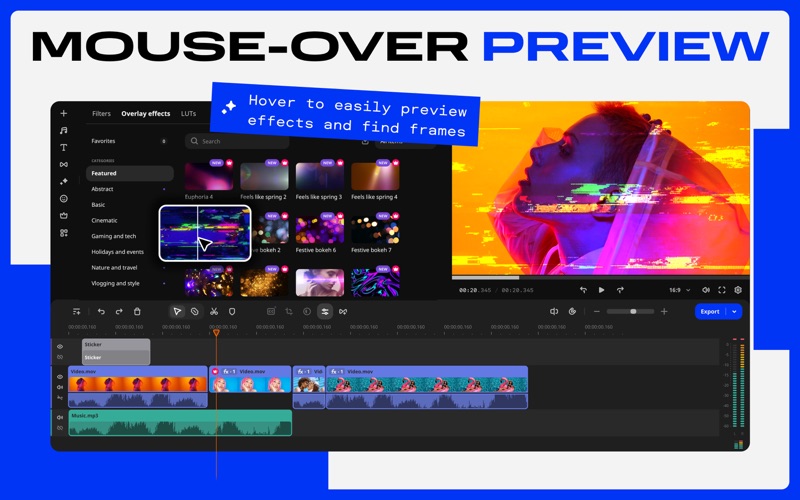
Task: Open the More tools grid sidebar icon
Action: pyautogui.click(x=63, y=233)
